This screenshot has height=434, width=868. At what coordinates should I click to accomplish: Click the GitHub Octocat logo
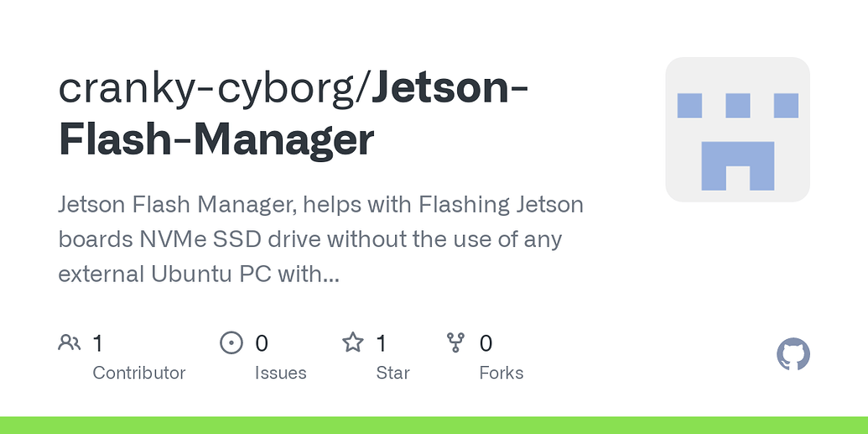[x=793, y=353]
